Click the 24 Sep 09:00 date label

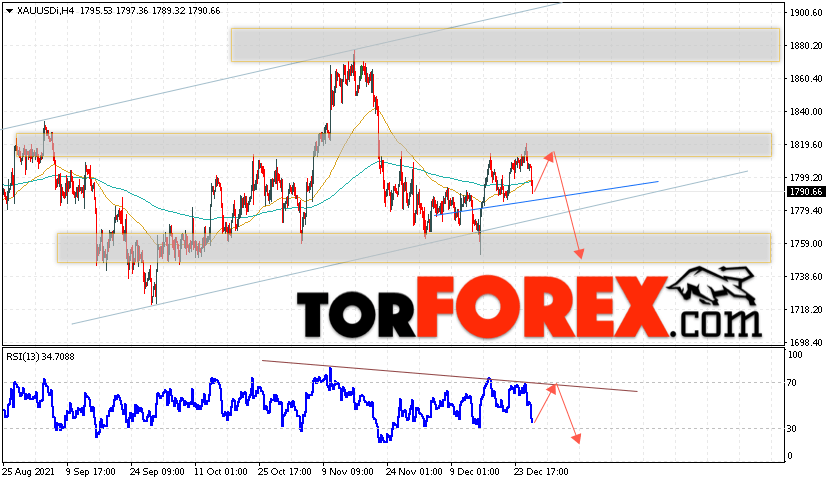[x=157, y=471]
